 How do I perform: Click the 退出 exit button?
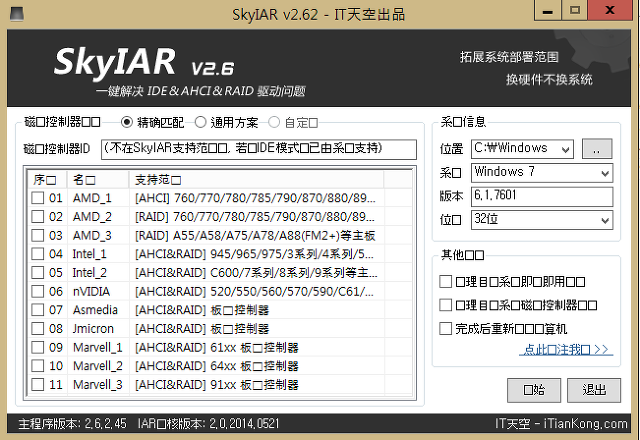tap(594, 390)
